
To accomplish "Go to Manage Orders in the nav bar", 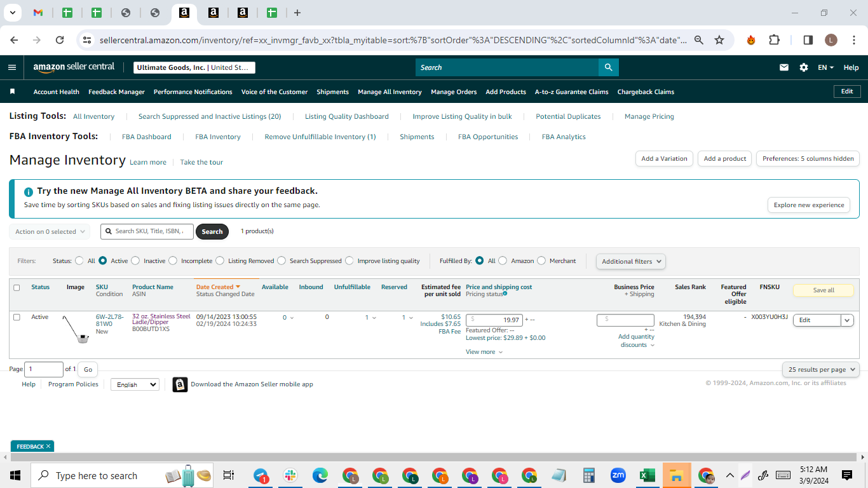I will 454,91.
